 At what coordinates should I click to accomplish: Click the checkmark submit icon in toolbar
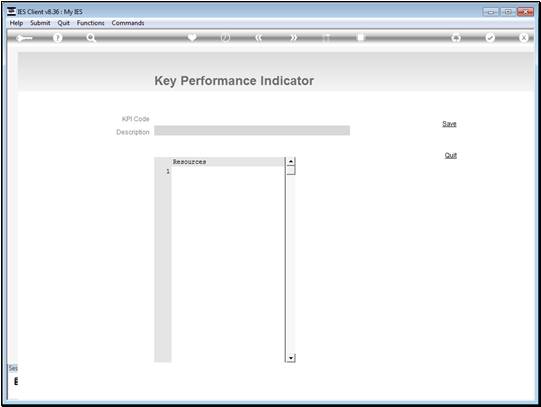[490, 37]
